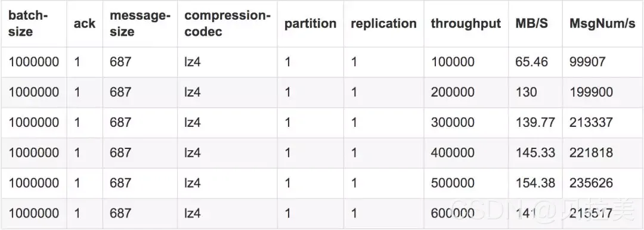Select the ack column header

coord(85,23)
